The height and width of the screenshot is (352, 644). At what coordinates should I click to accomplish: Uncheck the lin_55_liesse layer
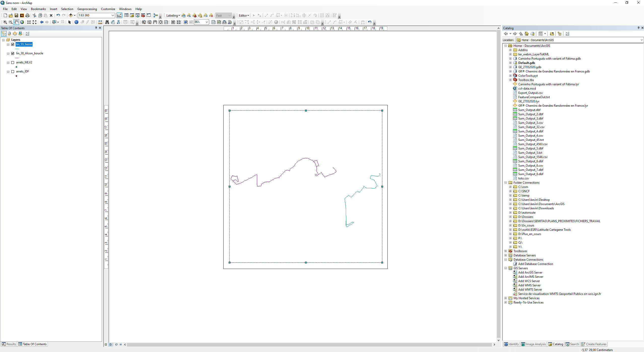tap(13, 44)
